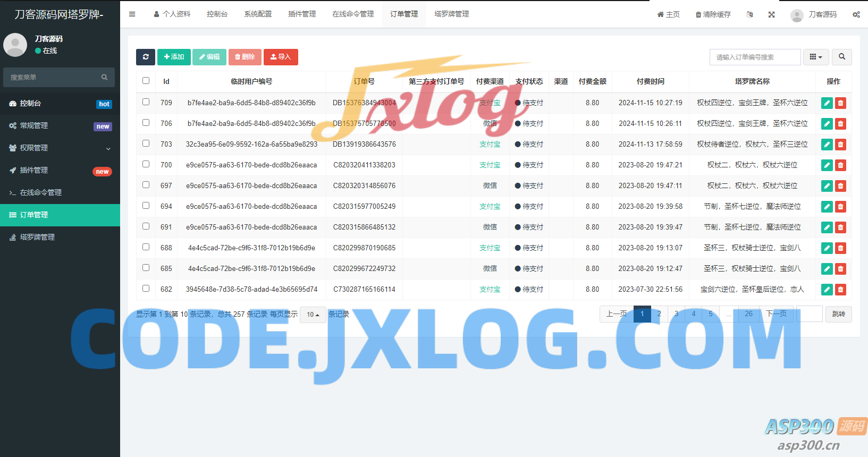Open the column display dropdown
The width and height of the screenshot is (868, 457).
(x=816, y=57)
